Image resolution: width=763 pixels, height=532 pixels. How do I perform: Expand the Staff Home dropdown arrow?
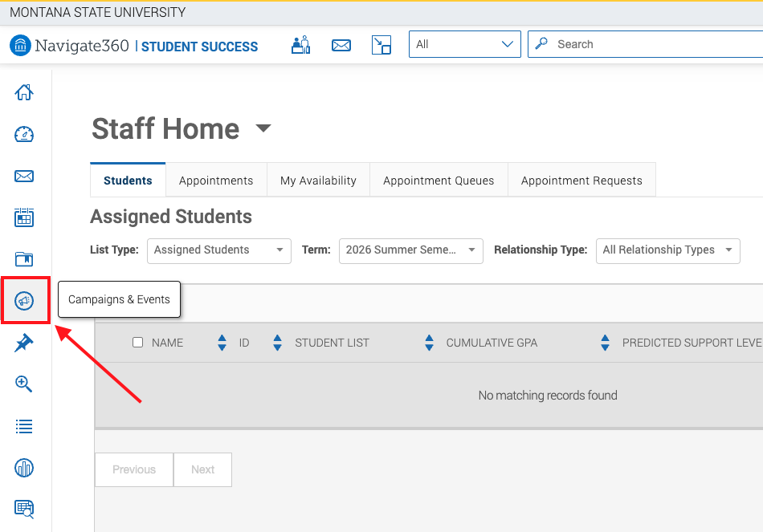click(263, 128)
